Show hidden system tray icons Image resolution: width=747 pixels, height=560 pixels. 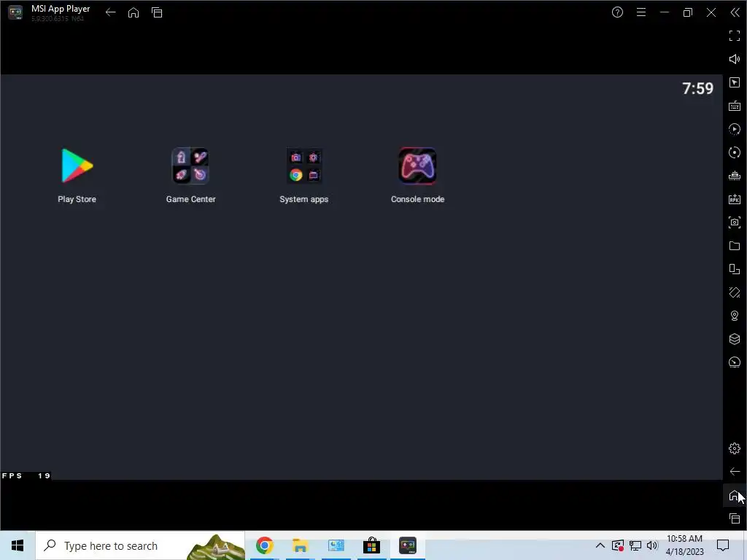pyautogui.click(x=600, y=545)
